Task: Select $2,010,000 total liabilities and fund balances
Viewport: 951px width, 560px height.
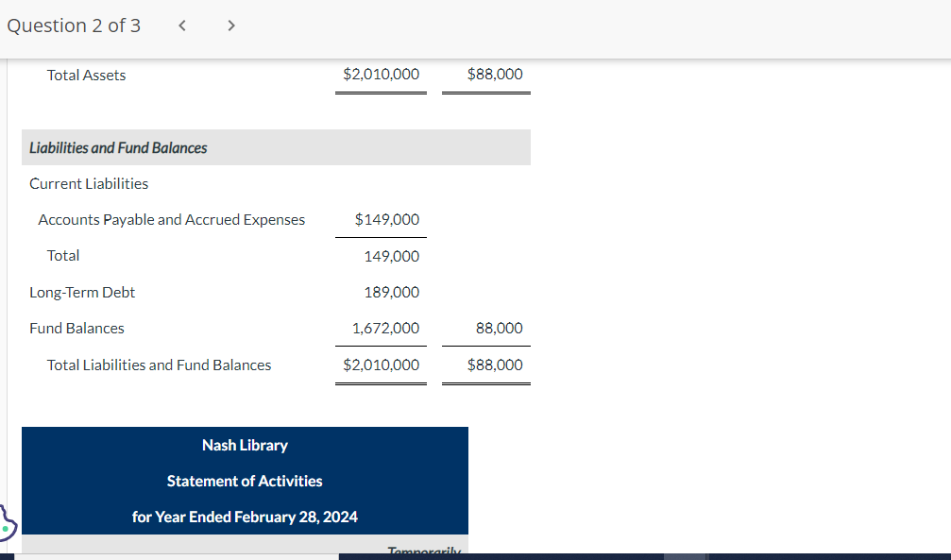Action: tap(381, 365)
